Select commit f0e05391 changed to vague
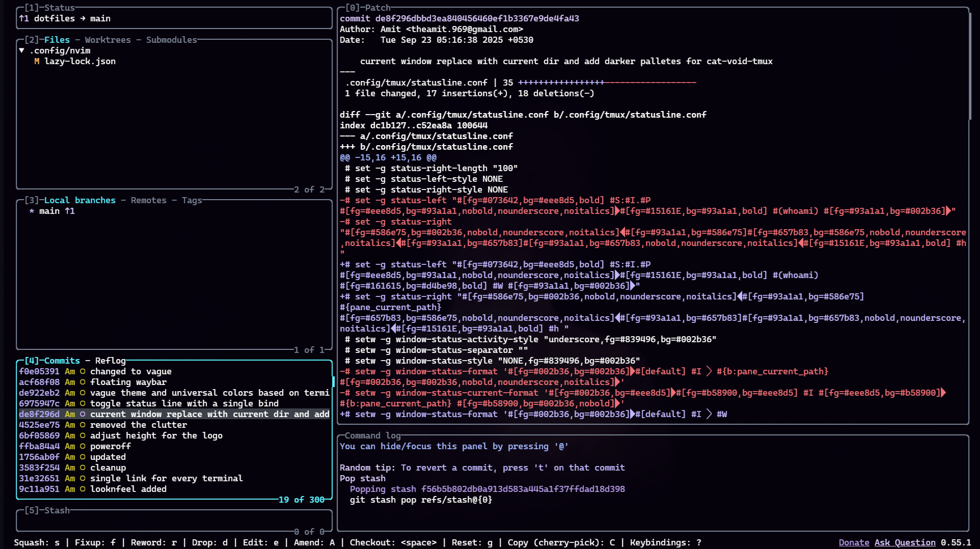Viewport: 980px width, 549px height. [x=175, y=371]
